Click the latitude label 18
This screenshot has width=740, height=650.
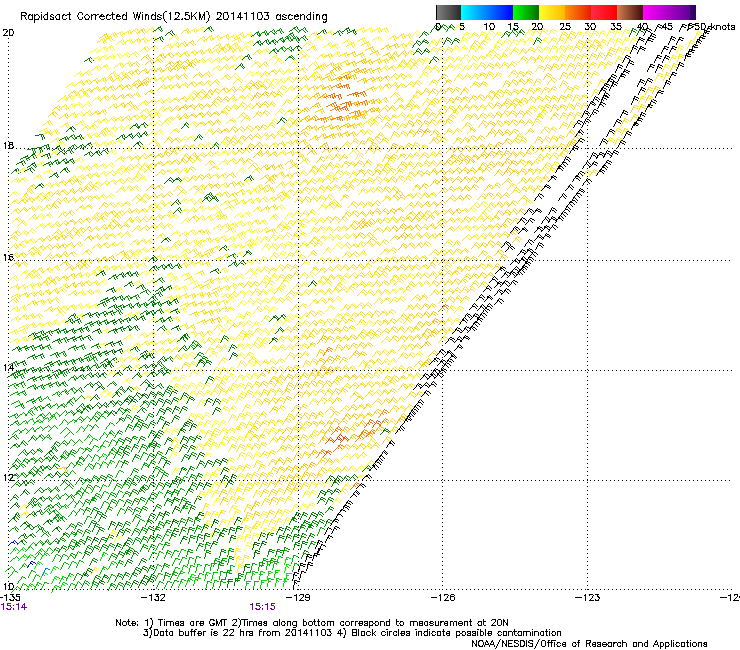pyautogui.click(x=8, y=145)
